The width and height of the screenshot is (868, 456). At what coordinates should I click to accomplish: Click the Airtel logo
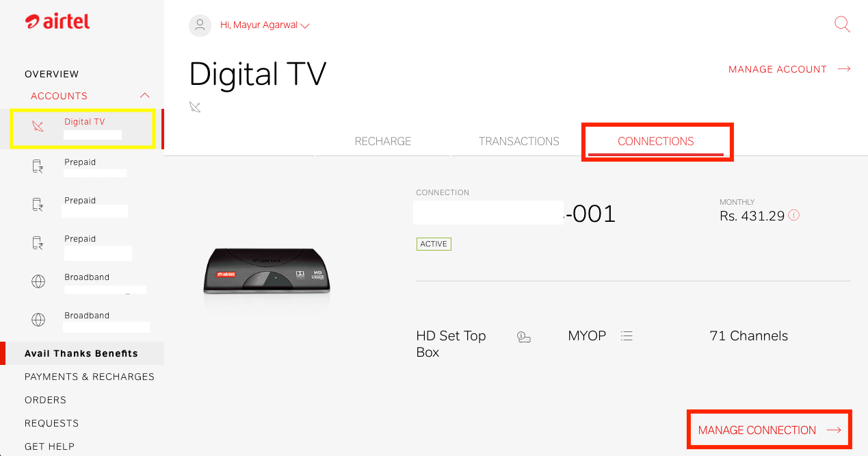click(57, 22)
